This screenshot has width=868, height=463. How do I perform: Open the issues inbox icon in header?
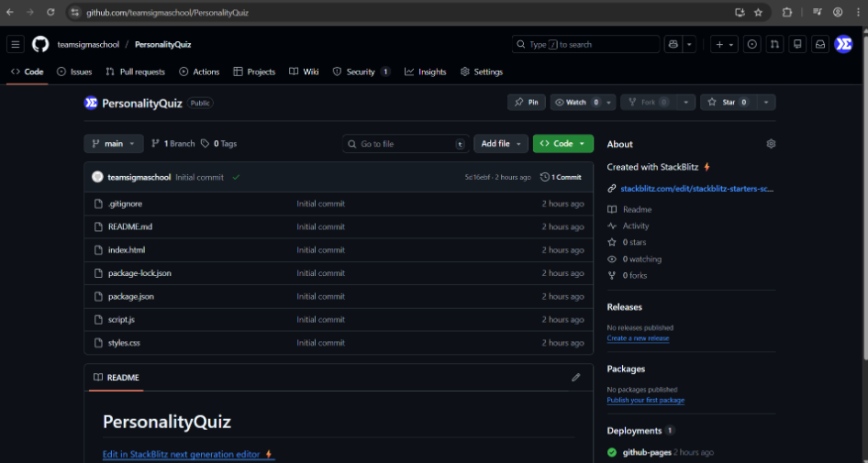point(751,44)
